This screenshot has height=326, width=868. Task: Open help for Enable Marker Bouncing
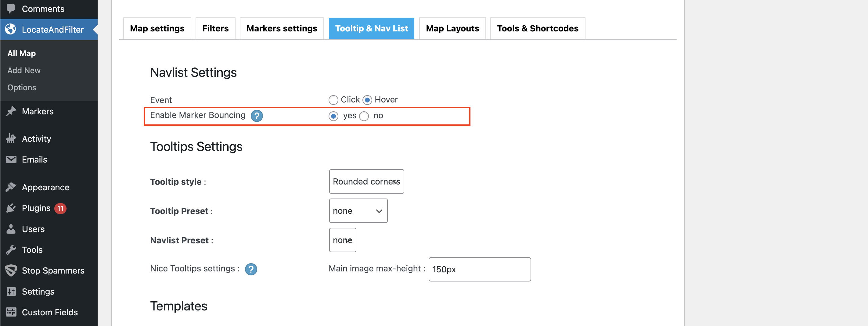256,116
